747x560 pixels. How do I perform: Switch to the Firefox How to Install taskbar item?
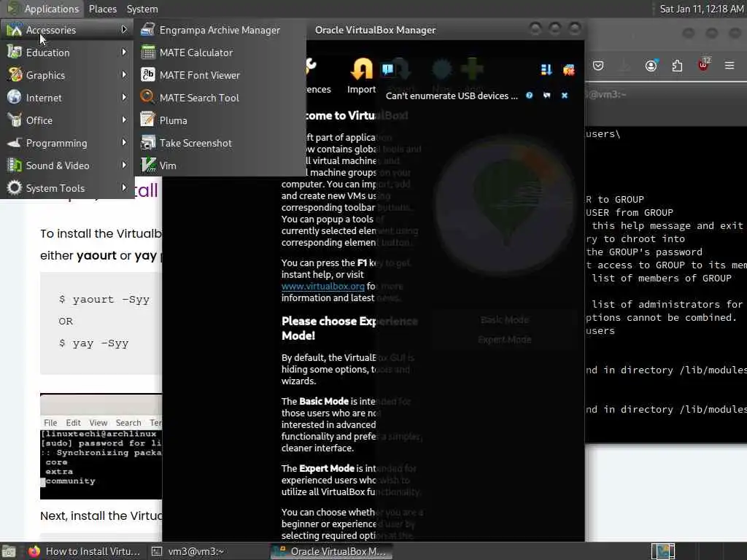[x=85, y=551]
